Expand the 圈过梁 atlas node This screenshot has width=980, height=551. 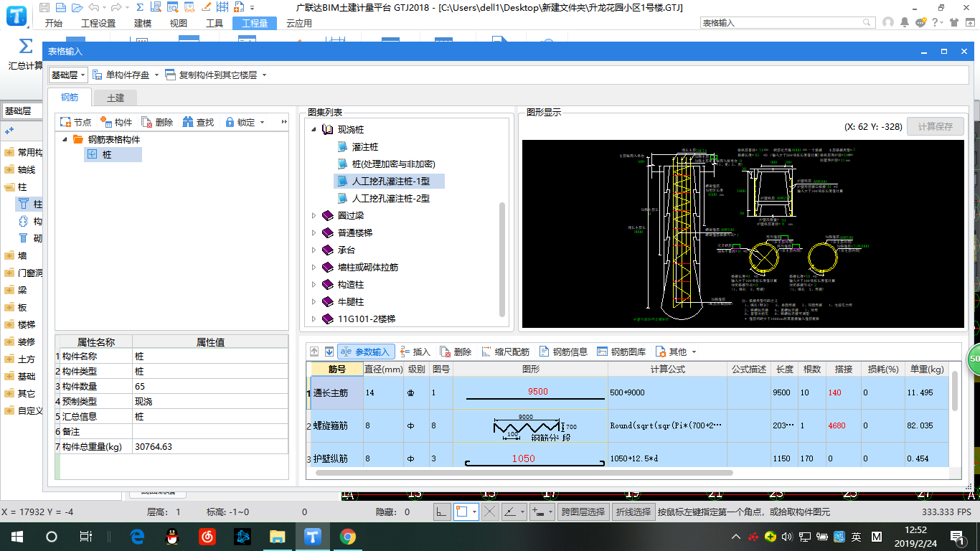pos(314,215)
